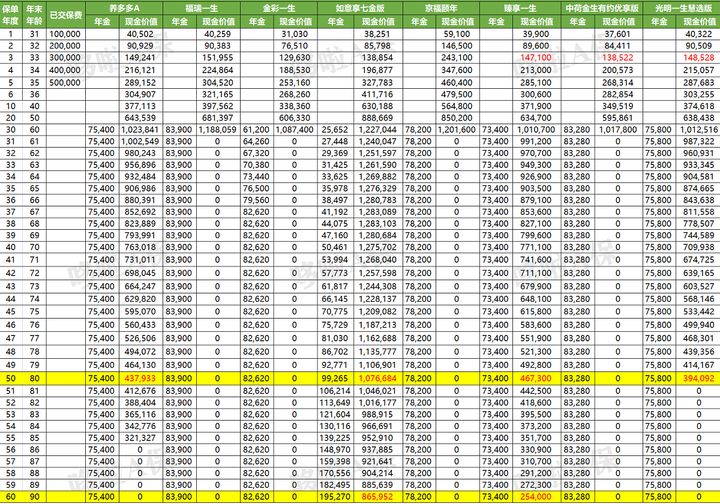Click annuity cell 64,260
Image resolution: width=720 pixels, height=504 pixels.
point(256,141)
